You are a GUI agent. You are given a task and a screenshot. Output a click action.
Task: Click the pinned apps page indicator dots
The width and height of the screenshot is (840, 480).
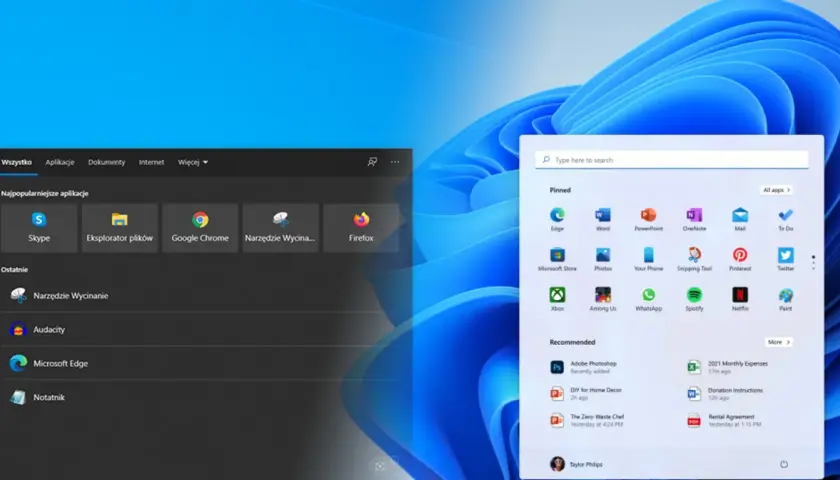point(814,262)
